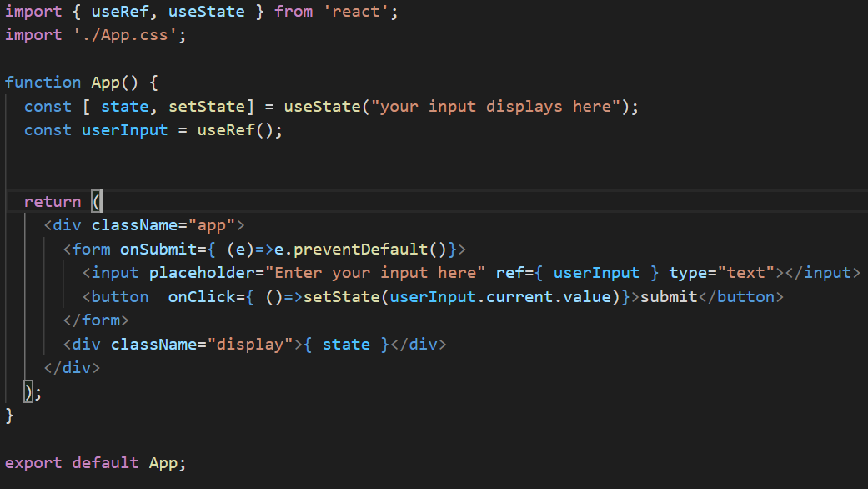The height and width of the screenshot is (489, 868).
Task: Click the 'return' keyword
Action: [x=53, y=202]
